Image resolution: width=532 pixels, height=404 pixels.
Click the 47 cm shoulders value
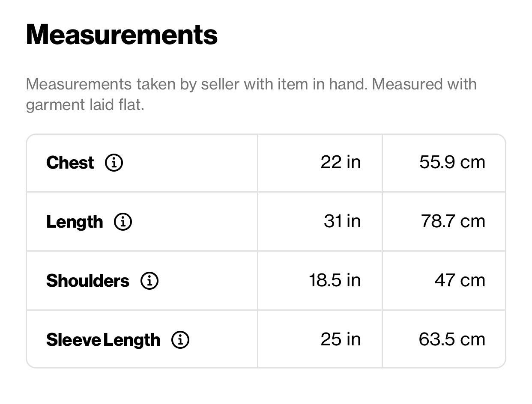(460, 280)
